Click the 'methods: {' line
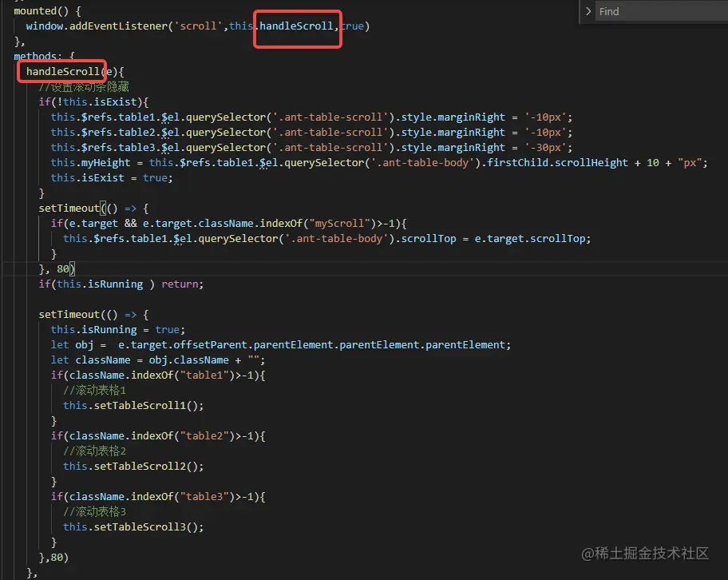Image resolution: width=728 pixels, height=580 pixels. 44,56
